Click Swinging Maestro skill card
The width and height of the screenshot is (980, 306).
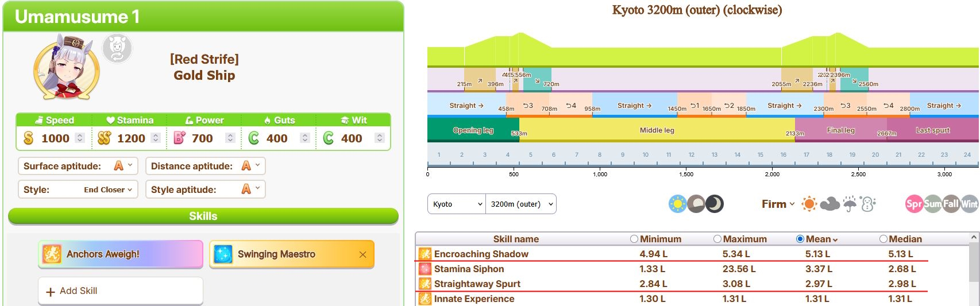[x=292, y=254]
